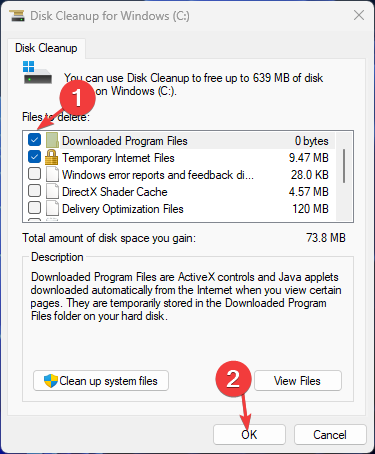The height and width of the screenshot is (454, 375).
Task: Click the Temporary Internet Files padlock icon
Action: 51,157
